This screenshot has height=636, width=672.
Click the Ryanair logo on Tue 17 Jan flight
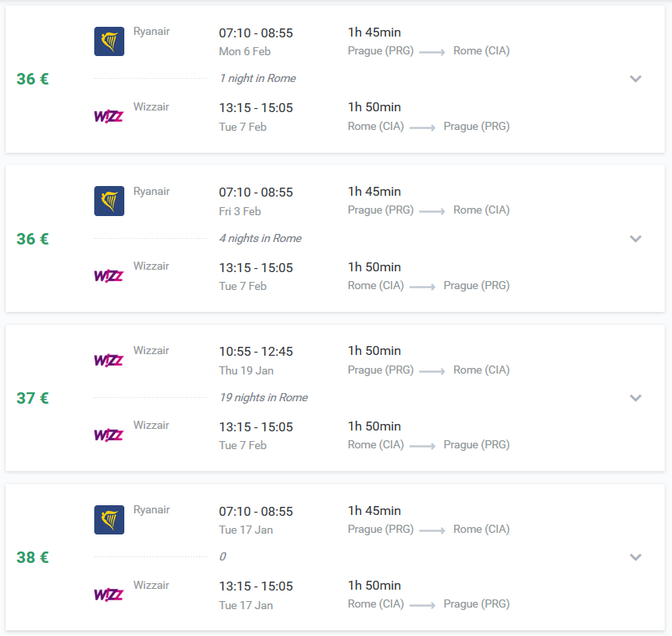point(109,520)
